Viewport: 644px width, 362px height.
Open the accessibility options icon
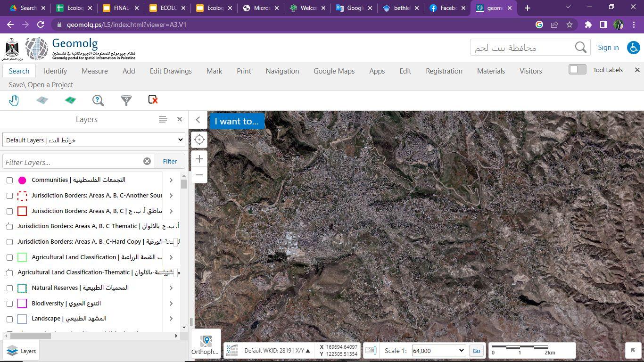tap(634, 47)
